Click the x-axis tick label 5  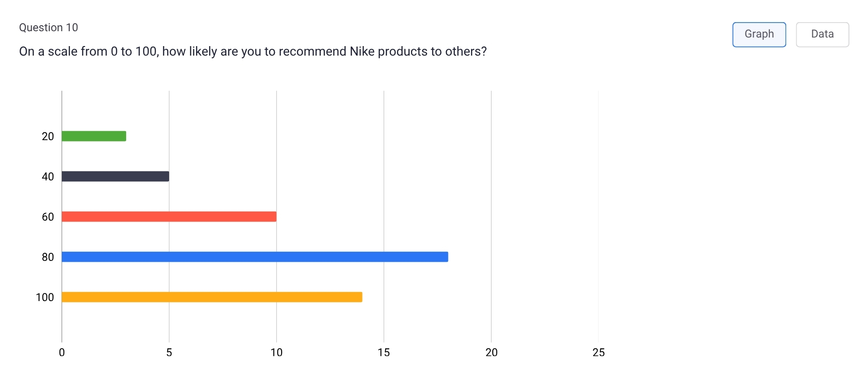click(169, 353)
